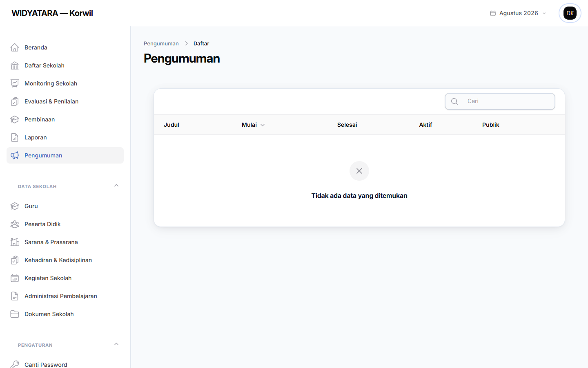The width and height of the screenshot is (588, 368).
Task: Open the DK user avatar menu
Action: click(x=570, y=13)
